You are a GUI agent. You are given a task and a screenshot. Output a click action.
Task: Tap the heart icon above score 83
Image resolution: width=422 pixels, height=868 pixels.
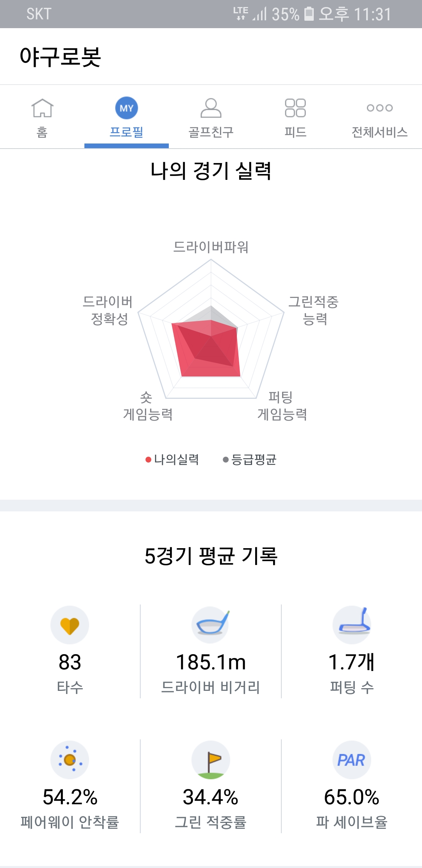coord(70,625)
